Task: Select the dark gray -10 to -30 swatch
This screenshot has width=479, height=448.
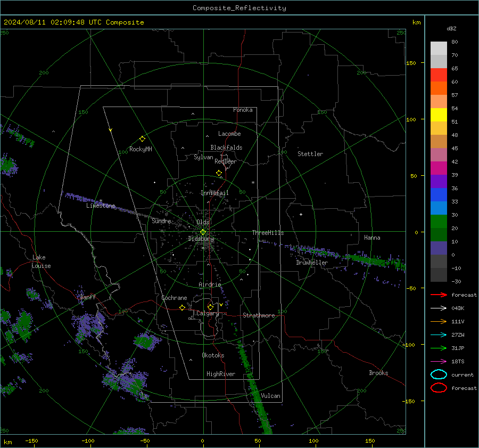Action: [439, 275]
